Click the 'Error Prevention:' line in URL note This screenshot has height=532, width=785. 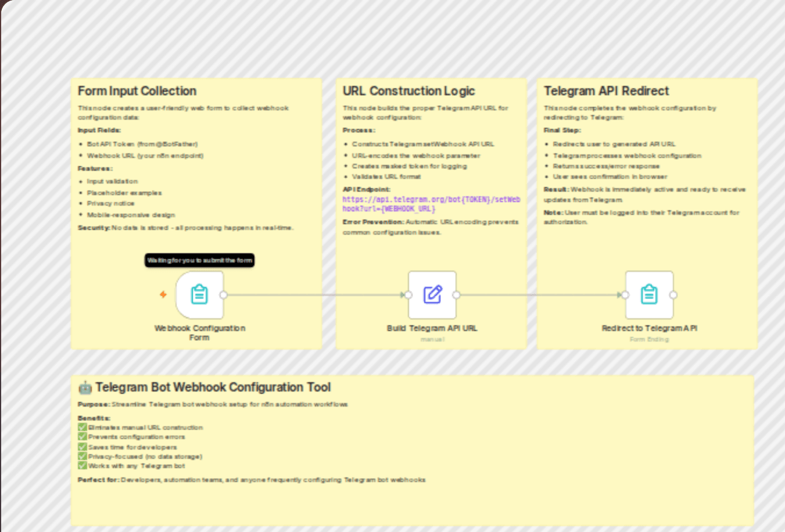click(431, 227)
